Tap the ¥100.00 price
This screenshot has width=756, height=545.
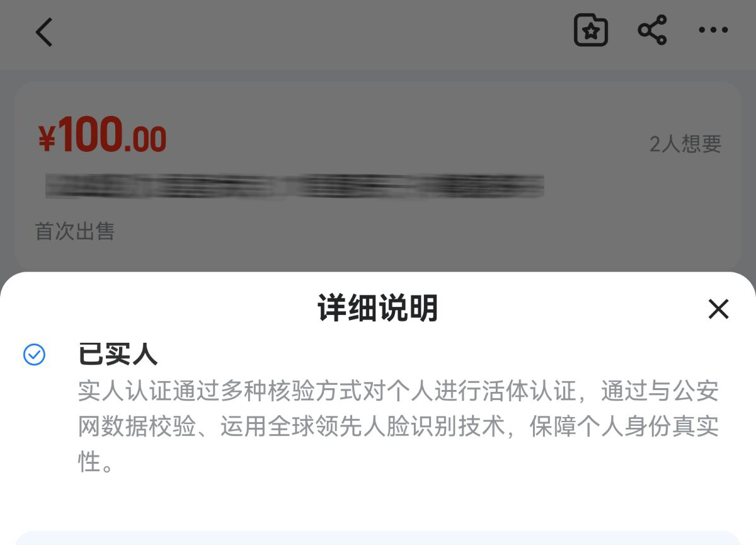(x=102, y=137)
